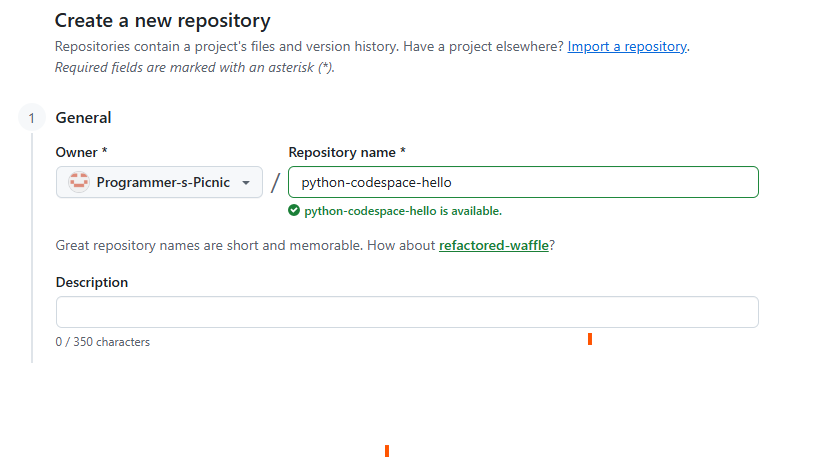Click the 'Required fields are marked' note
This screenshot has height=458, width=830.
[195, 68]
